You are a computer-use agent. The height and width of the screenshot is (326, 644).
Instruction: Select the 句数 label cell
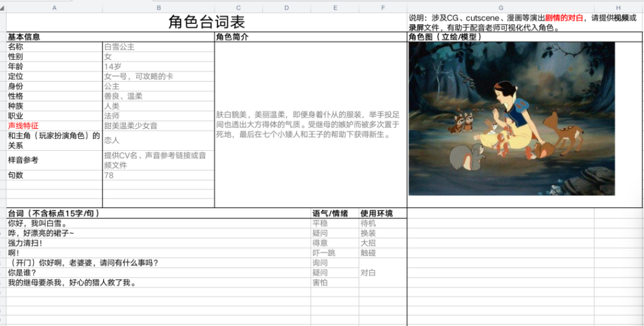[55, 175]
